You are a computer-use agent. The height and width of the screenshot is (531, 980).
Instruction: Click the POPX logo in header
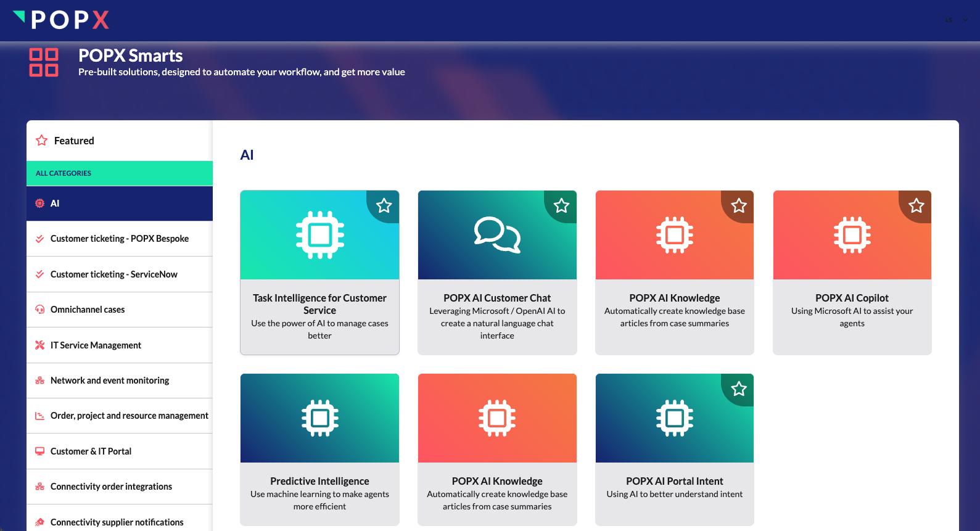point(62,20)
